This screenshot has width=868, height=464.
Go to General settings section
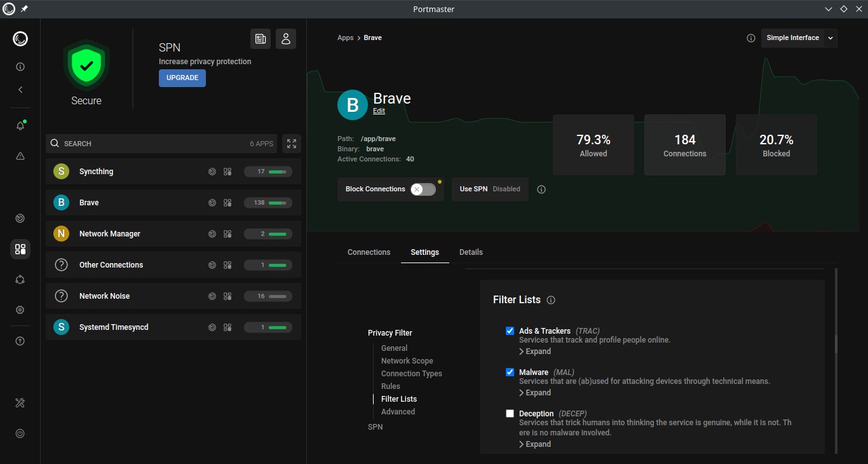395,348
